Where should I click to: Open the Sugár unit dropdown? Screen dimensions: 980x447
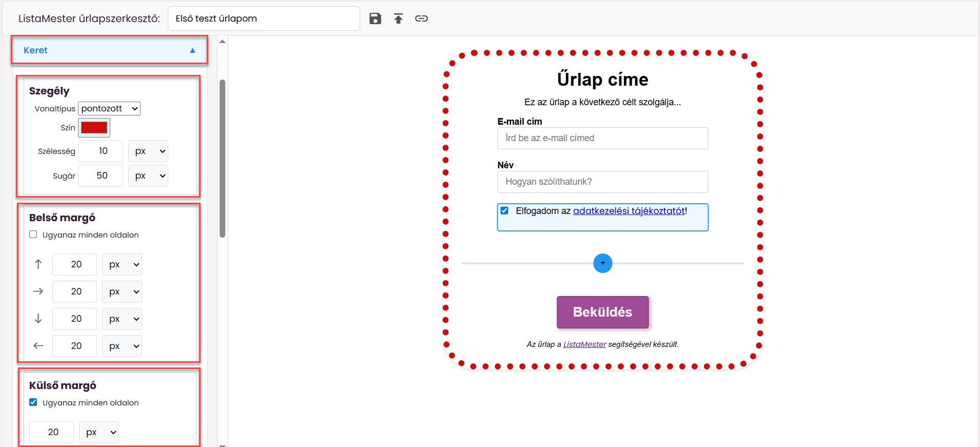point(148,176)
